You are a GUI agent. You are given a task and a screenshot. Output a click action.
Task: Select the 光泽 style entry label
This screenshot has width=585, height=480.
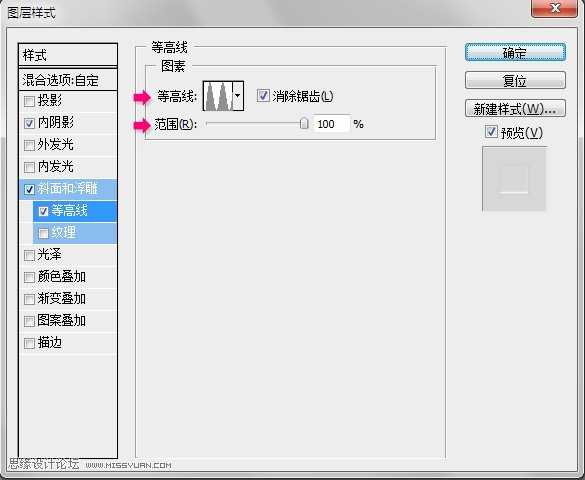pos(50,254)
